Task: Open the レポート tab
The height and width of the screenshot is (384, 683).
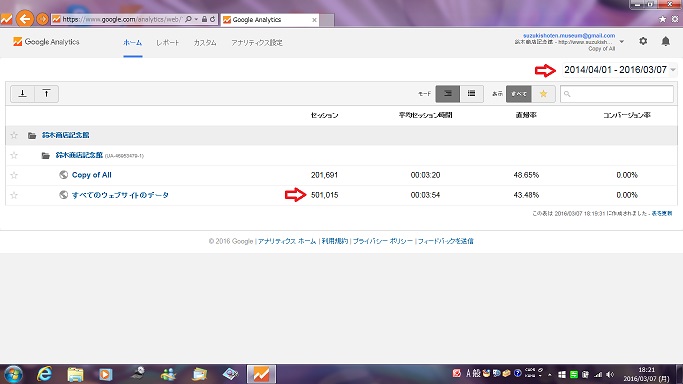Action: (x=168, y=43)
